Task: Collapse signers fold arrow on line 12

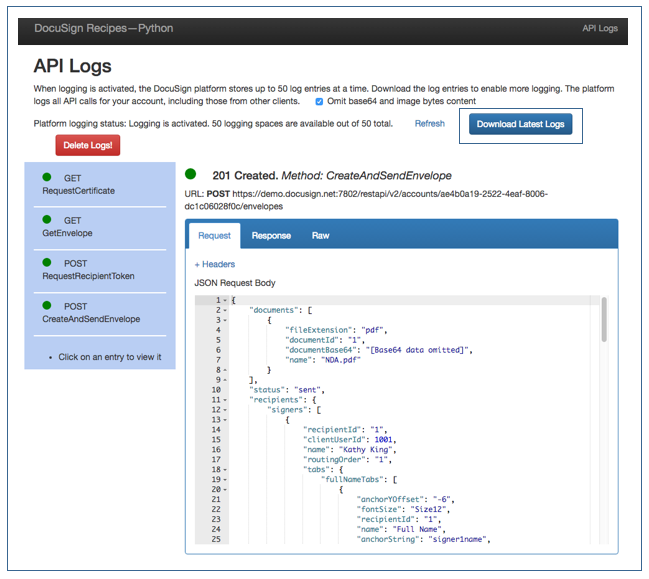Action: pos(225,410)
